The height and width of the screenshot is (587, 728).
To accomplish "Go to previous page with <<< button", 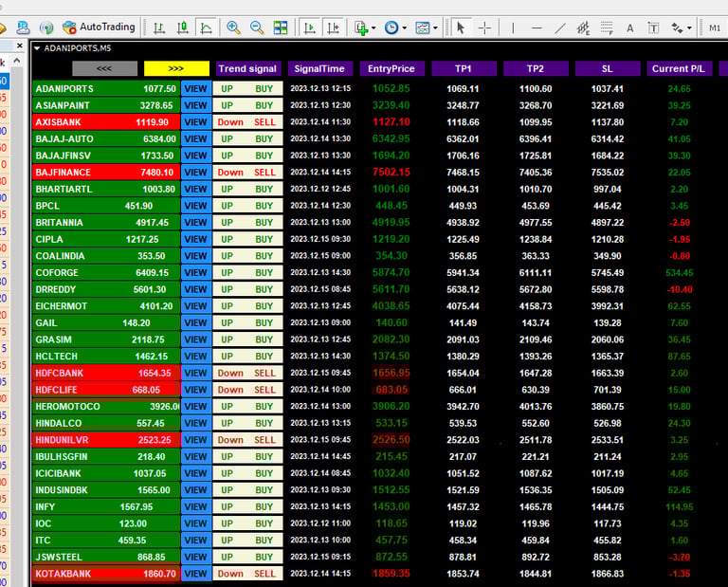I will click(x=104, y=68).
